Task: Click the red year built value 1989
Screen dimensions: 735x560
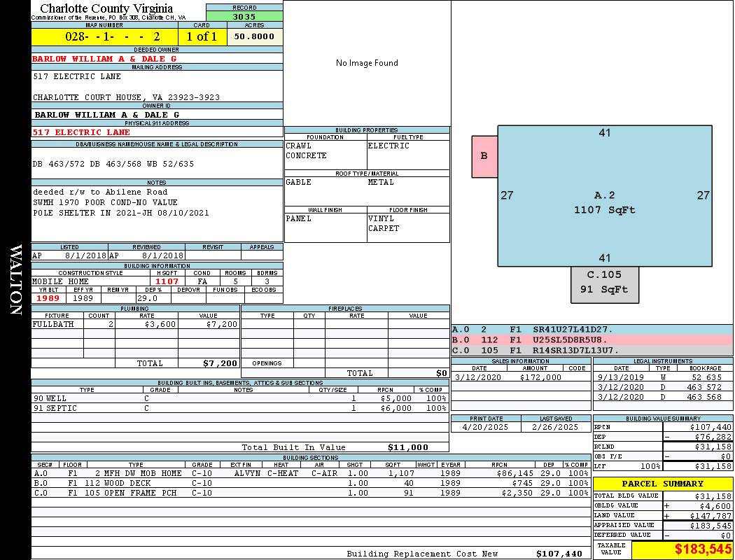Action: [48, 298]
